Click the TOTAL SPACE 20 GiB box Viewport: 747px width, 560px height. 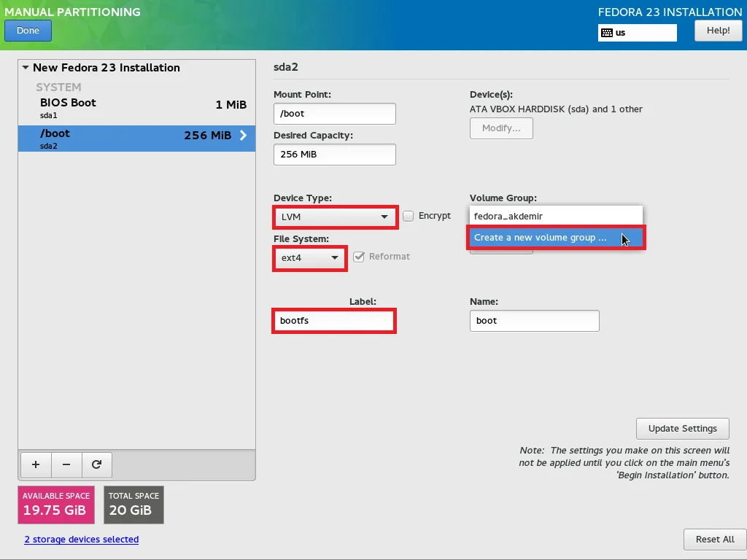tap(134, 505)
